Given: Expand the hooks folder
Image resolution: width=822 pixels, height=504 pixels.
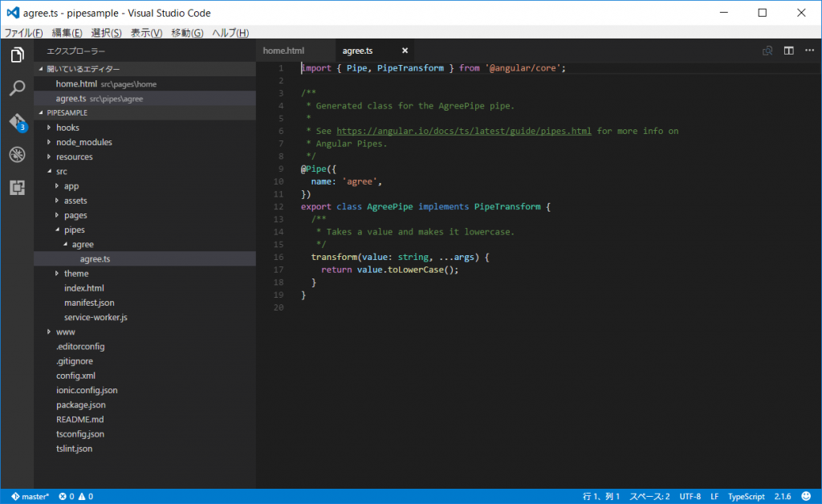Looking at the screenshot, I should pos(67,128).
